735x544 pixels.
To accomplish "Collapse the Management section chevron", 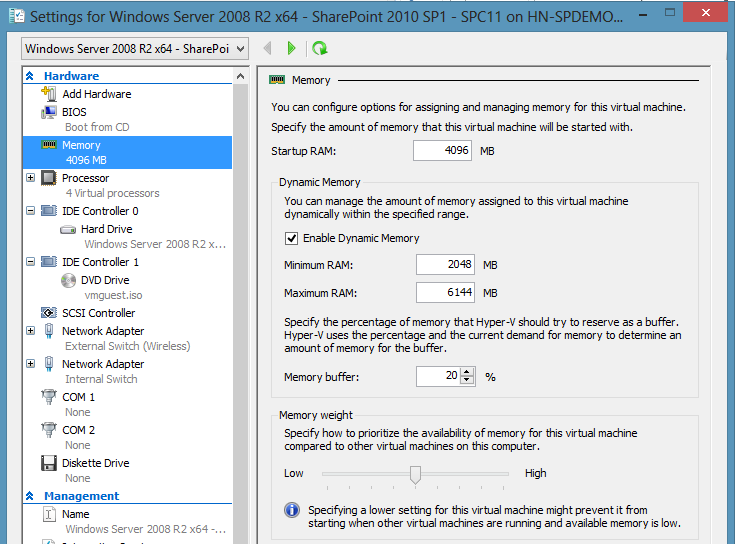I will (x=30, y=496).
